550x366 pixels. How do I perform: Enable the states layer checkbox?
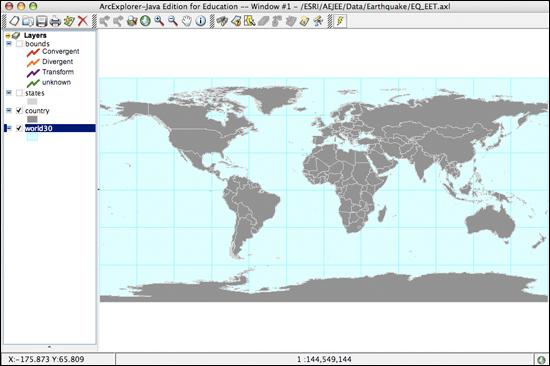click(19, 93)
